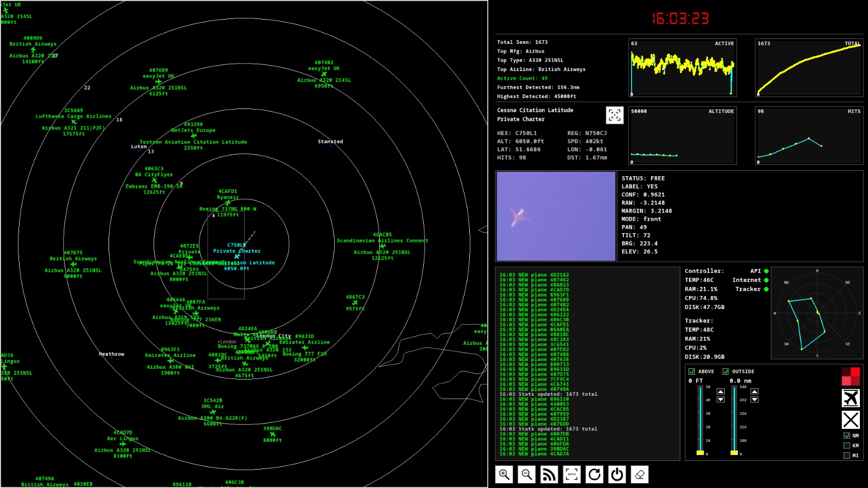Click the refresh arrow icon

[x=595, y=474]
